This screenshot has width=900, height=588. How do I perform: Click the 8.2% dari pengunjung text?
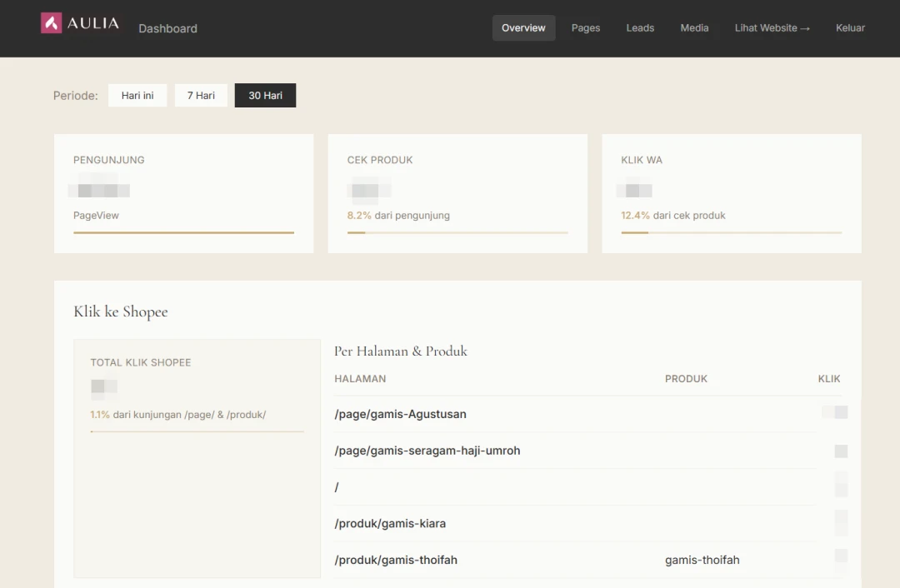[398, 216]
